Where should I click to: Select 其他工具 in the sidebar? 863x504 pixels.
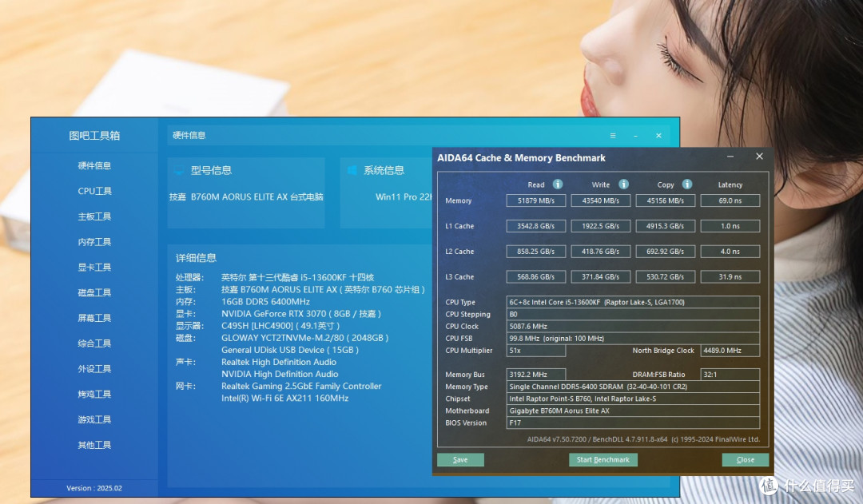pyautogui.click(x=94, y=445)
